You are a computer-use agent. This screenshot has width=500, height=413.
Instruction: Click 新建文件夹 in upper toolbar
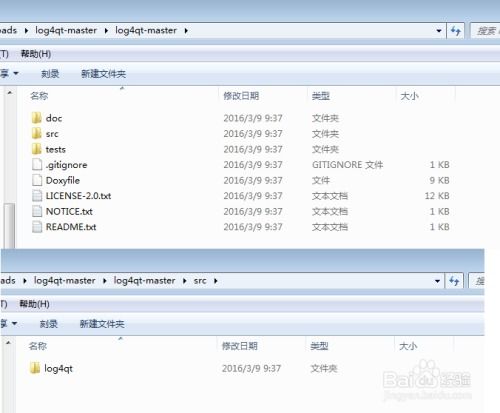pos(104,74)
